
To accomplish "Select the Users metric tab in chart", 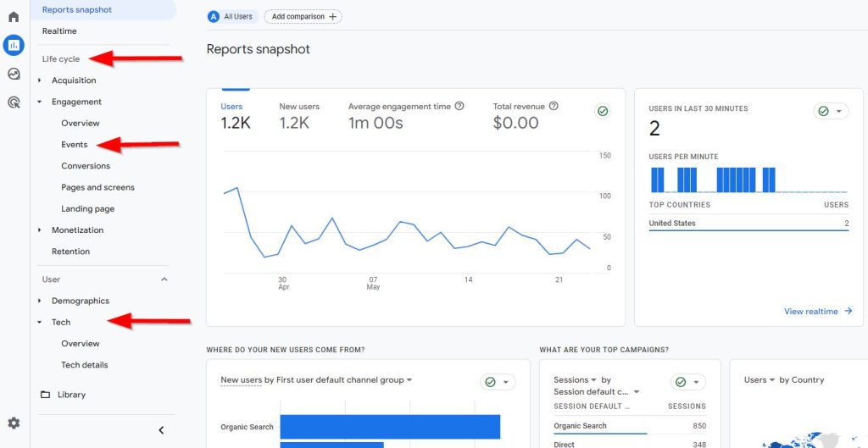I will [231, 107].
